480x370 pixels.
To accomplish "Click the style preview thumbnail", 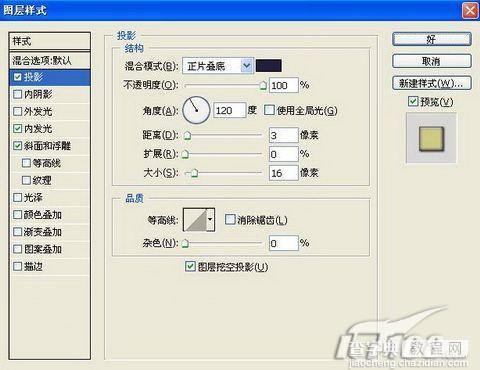I will [431, 138].
